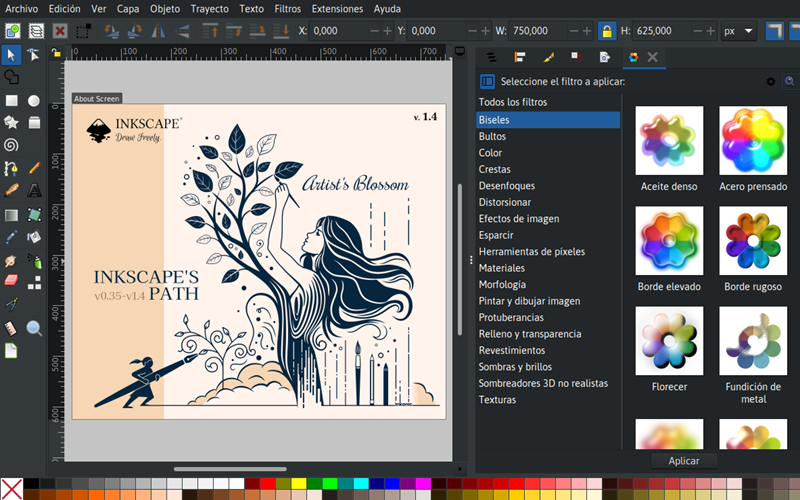Screen dimensions: 800x500
Task: Click the Aplicar button
Action: tap(684, 461)
